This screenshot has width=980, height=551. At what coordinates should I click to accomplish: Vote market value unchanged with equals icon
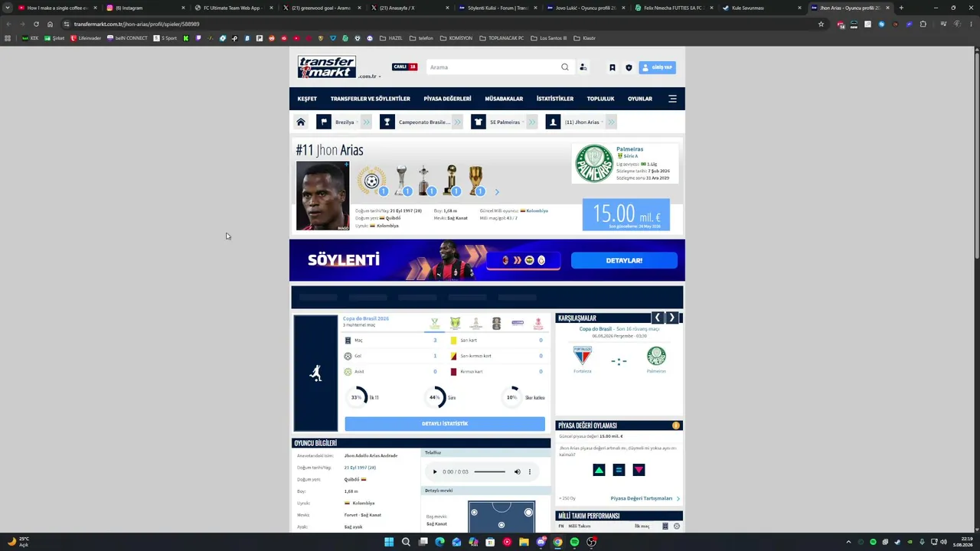click(x=619, y=470)
